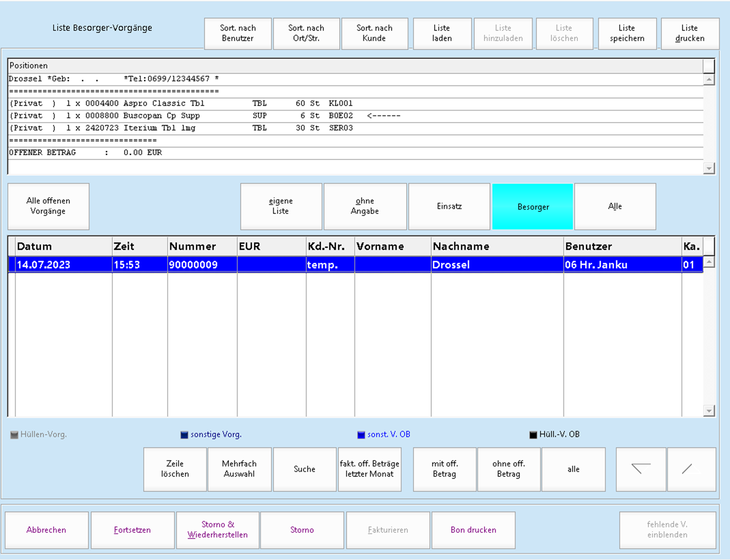Click the Vorname column header
The height and width of the screenshot is (560, 730).
tap(393, 246)
